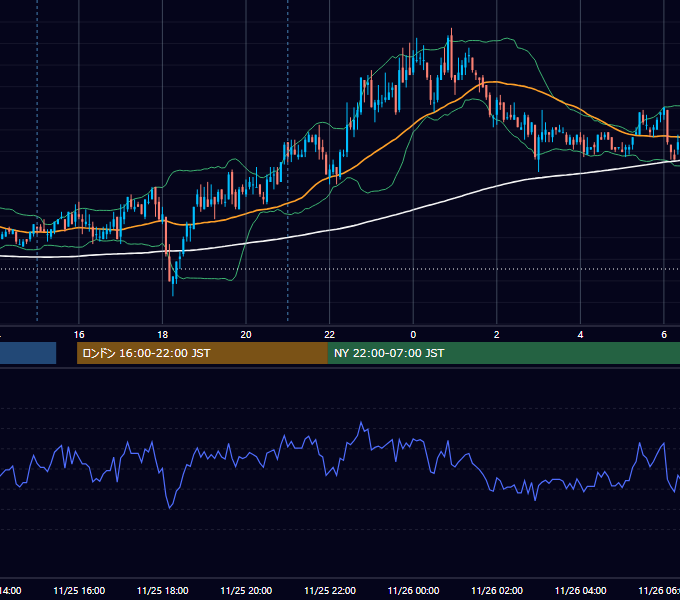Click the 11/25 18:00 date label
Image resolution: width=680 pixels, height=600 pixels.
(x=163, y=590)
